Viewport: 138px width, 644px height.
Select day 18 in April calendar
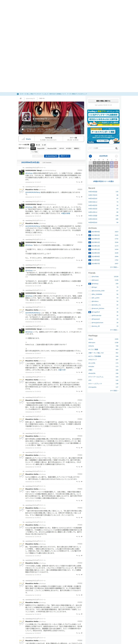[107, 170]
